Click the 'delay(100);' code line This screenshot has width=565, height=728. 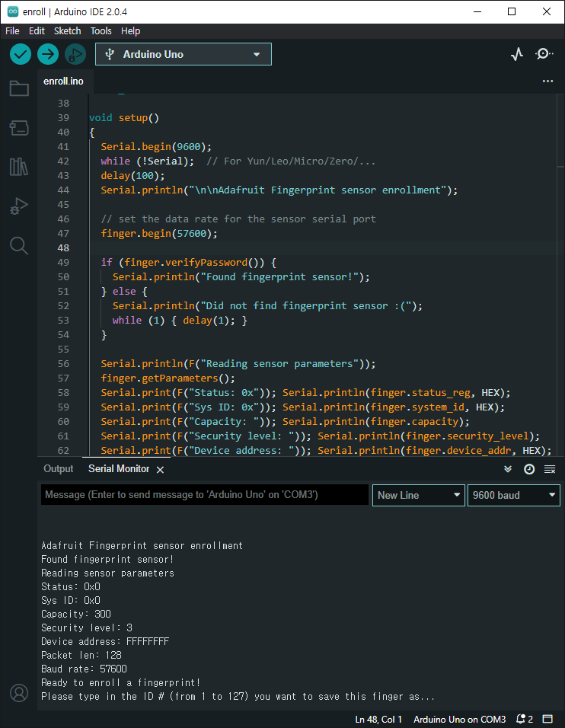[132, 175]
